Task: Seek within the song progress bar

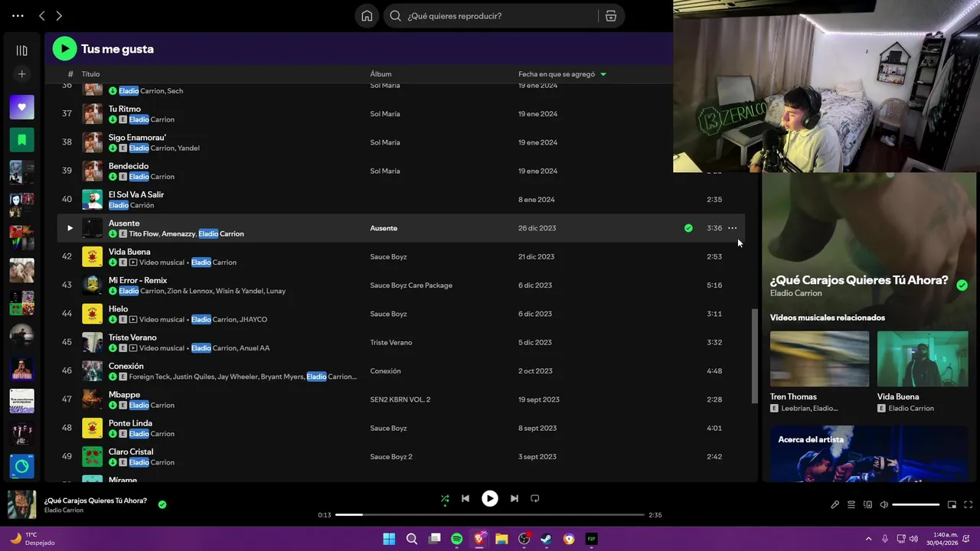Action: pyautogui.click(x=490, y=515)
